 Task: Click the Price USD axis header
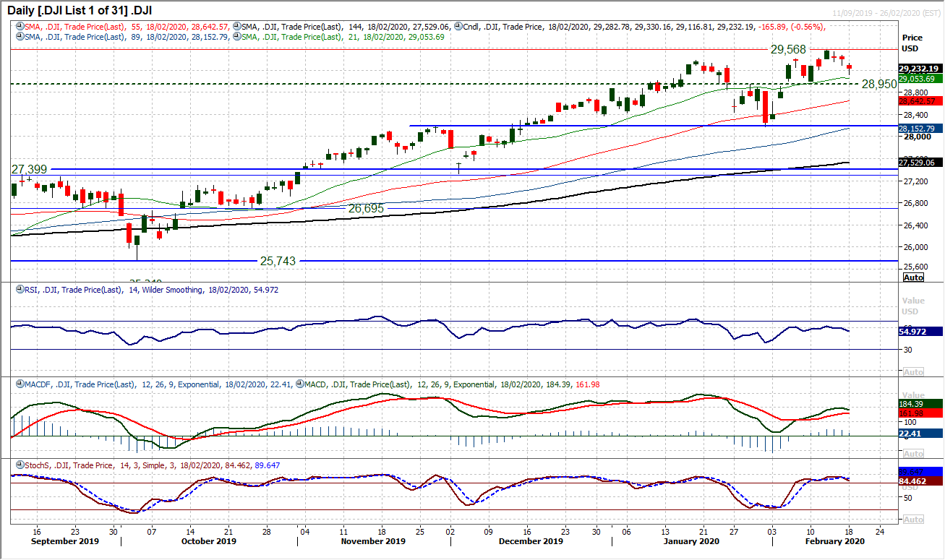pos(912,42)
